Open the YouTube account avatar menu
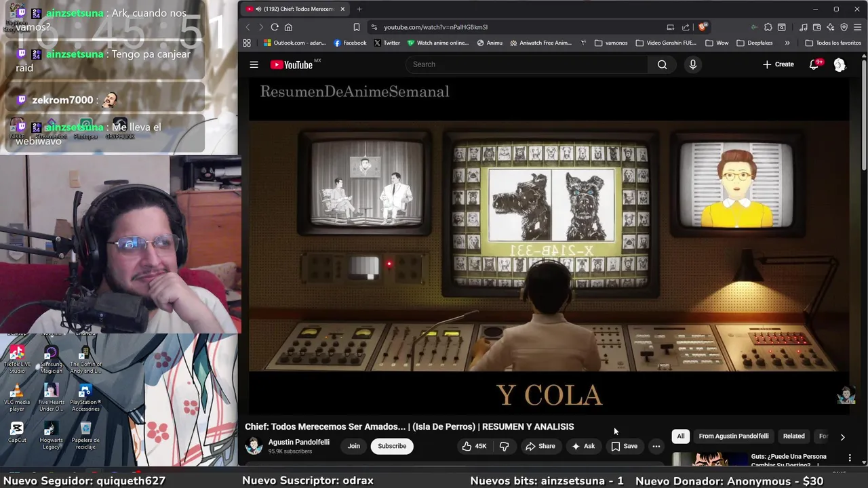868x488 pixels. 840,64
